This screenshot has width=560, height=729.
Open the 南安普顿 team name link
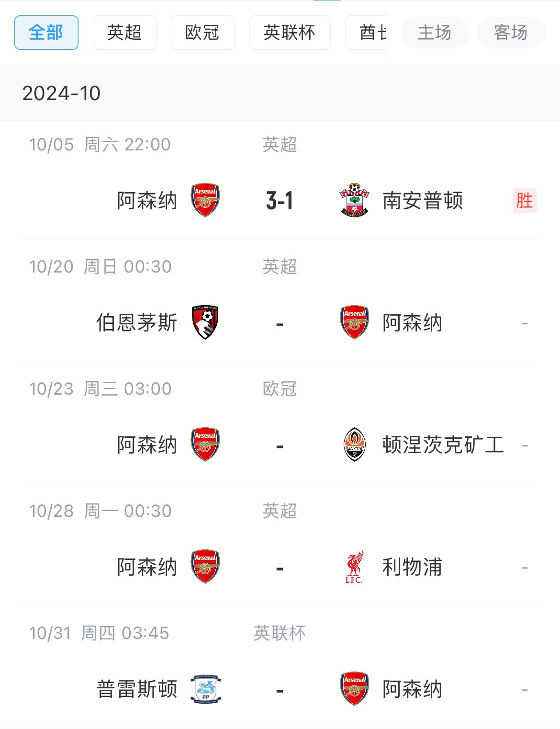(423, 201)
